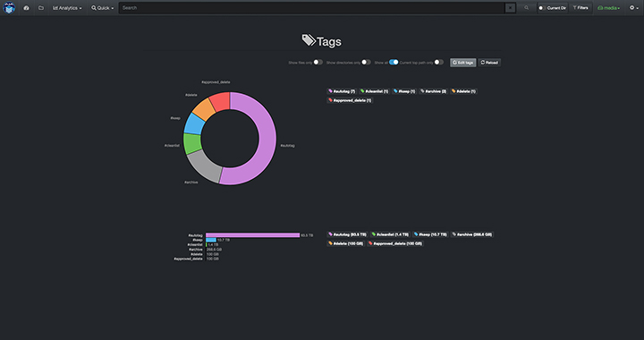Expand the media index dropdown
The width and height of the screenshot is (644, 340).
[609, 8]
